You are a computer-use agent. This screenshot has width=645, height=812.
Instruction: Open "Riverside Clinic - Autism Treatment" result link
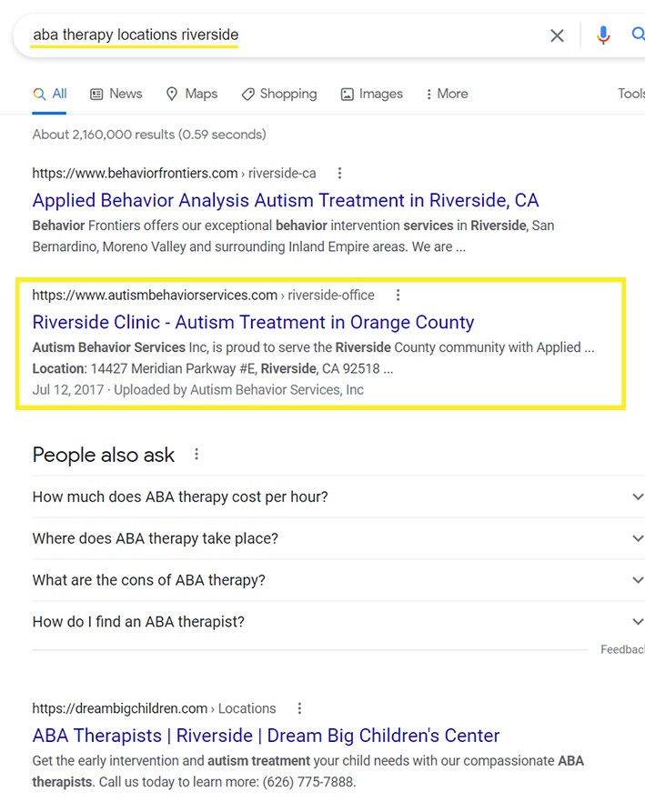(253, 322)
